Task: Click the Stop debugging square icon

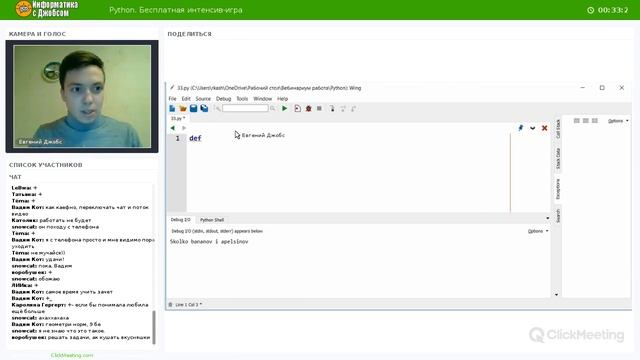Action: tap(319, 108)
